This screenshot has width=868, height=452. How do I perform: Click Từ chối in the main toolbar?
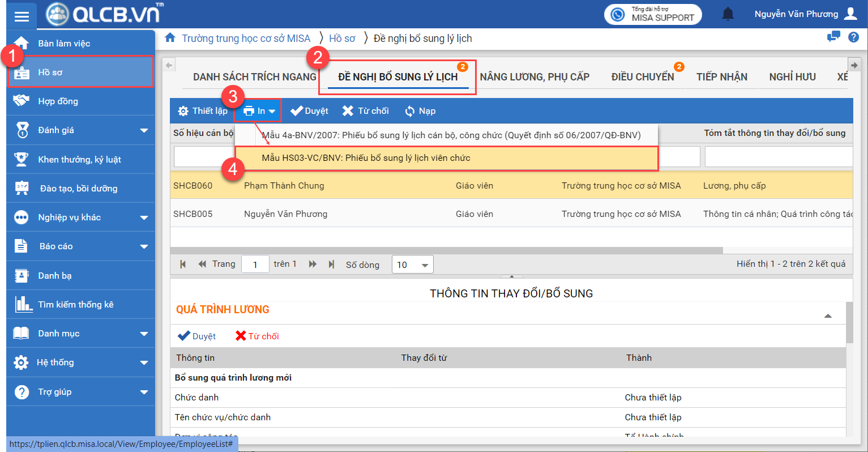point(366,111)
